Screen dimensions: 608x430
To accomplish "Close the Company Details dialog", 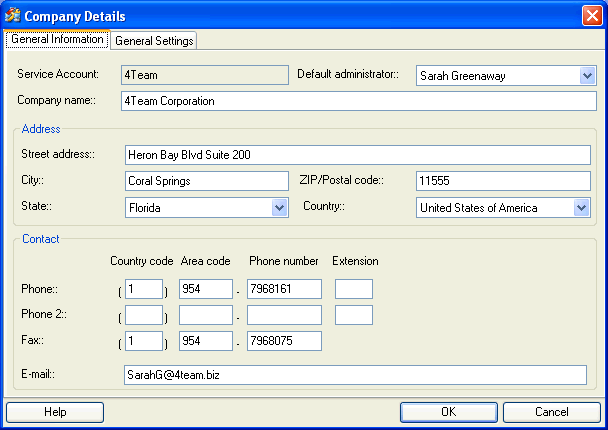I will click(592, 16).
